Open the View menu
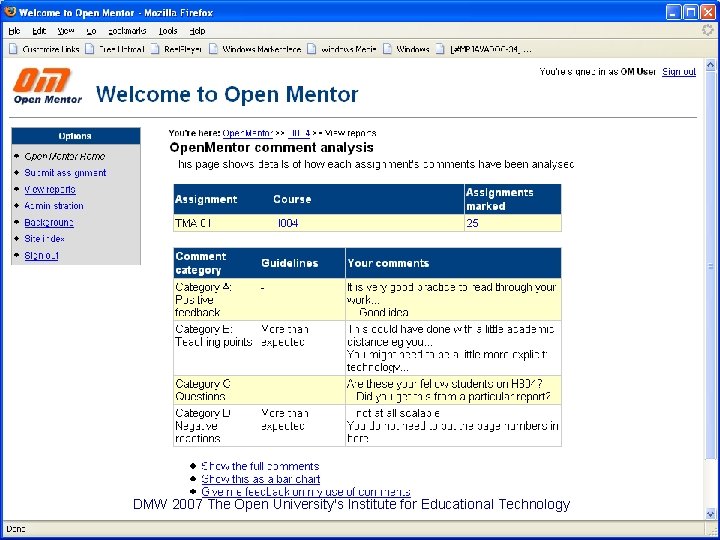Image resolution: width=720 pixels, height=540 pixels. click(x=66, y=31)
